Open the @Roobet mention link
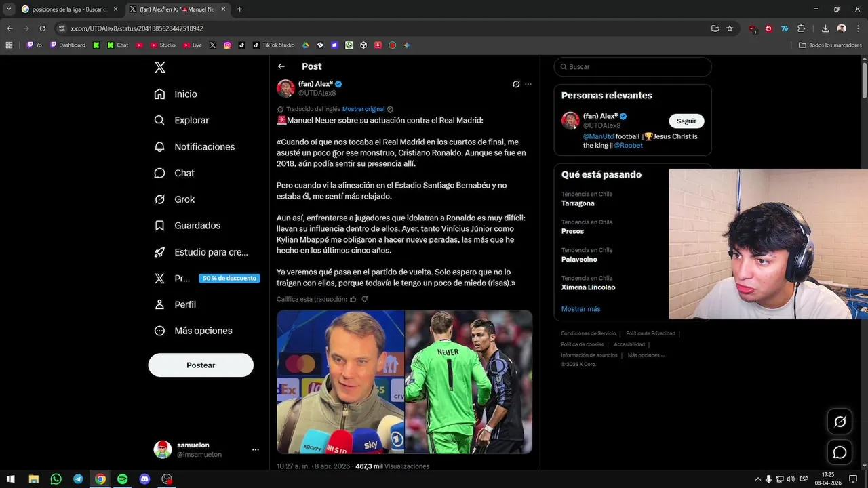 pos(629,146)
